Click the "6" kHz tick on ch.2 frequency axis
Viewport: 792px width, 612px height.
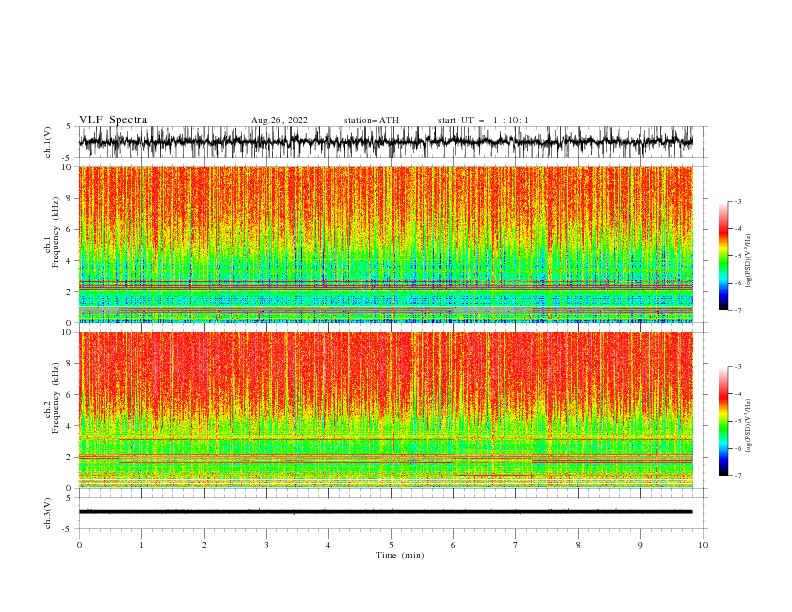point(69,394)
